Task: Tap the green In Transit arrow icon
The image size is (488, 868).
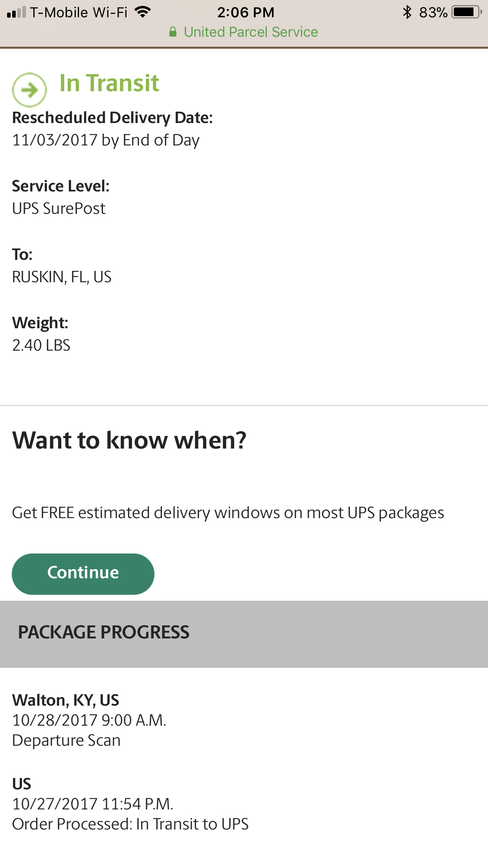Action: click(29, 90)
